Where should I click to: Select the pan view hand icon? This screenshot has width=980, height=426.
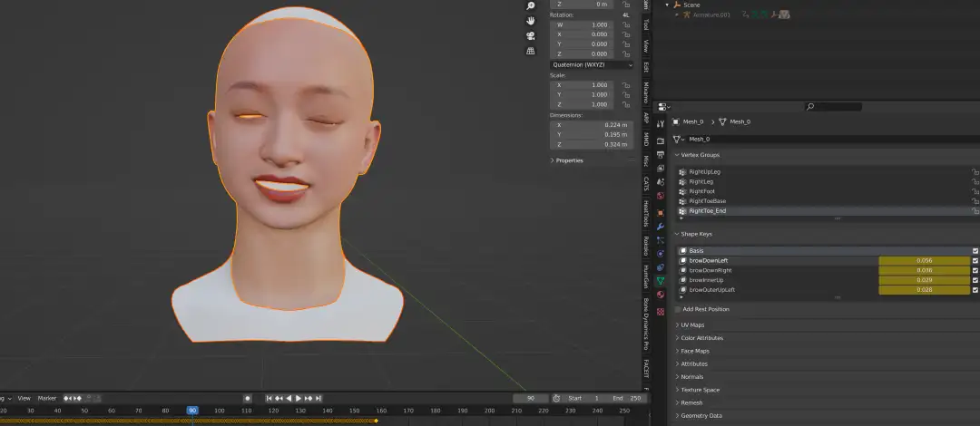[531, 21]
